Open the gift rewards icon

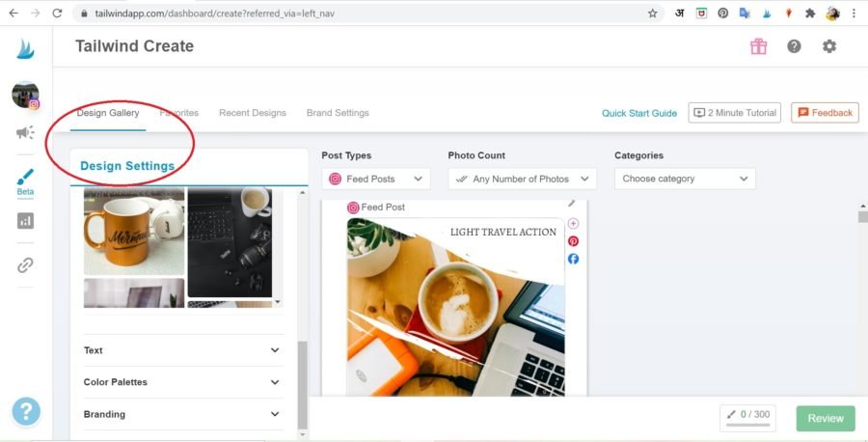758,46
